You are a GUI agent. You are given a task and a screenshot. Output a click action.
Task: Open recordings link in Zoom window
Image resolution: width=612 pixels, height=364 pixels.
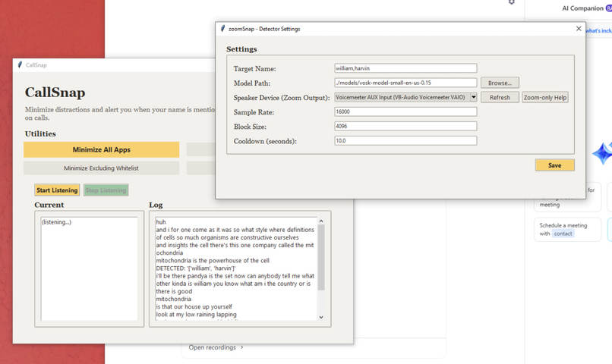pyautogui.click(x=216, y=347)
